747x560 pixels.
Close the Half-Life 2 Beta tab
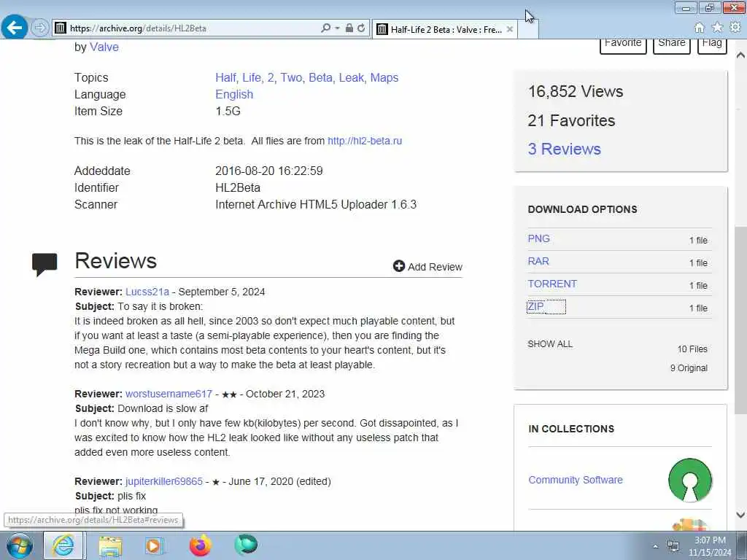pos(510,29)
